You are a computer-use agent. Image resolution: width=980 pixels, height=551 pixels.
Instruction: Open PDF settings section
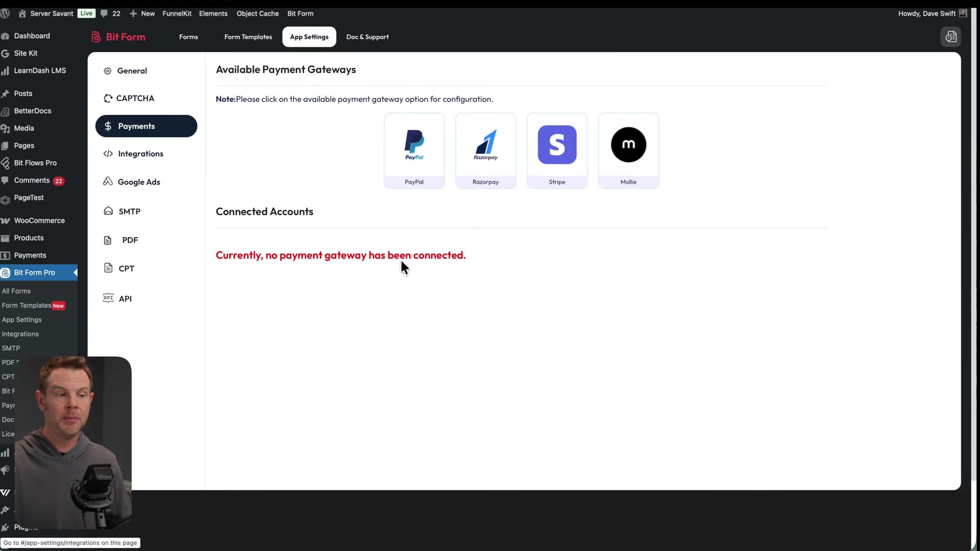point(121,240)
